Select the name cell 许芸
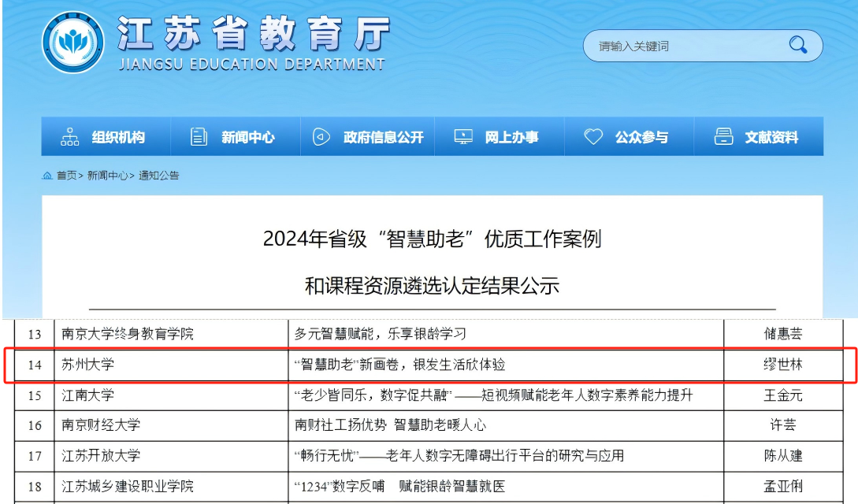The image size is (858, 504). pos(783,425)
